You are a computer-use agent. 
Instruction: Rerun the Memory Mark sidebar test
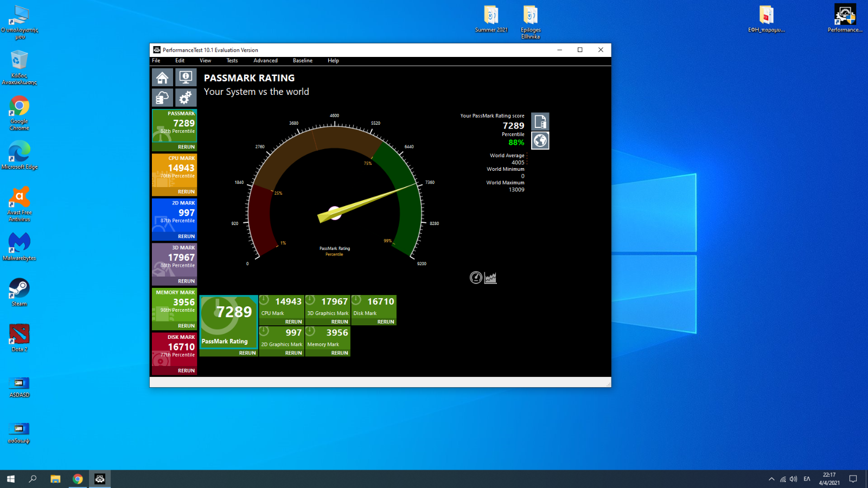186,326
